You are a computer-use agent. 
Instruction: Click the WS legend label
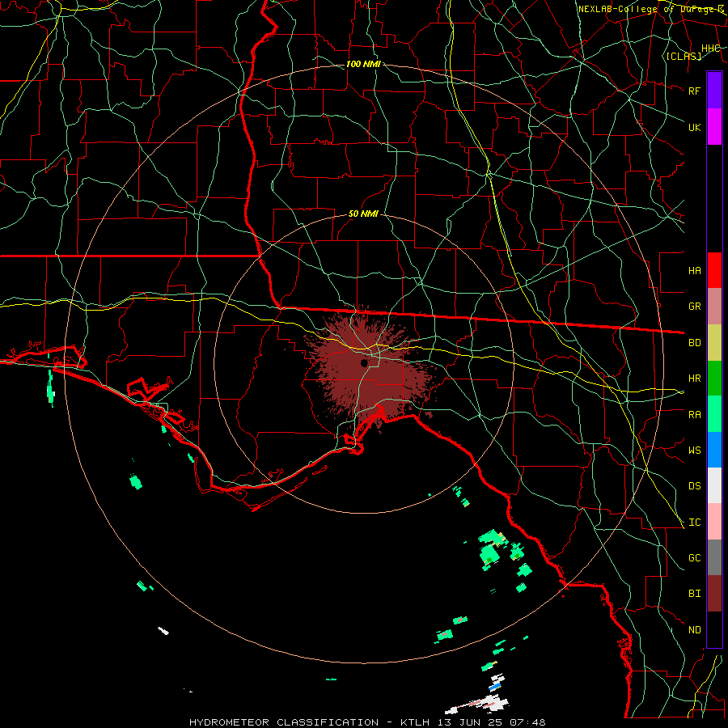pos(694,451)
